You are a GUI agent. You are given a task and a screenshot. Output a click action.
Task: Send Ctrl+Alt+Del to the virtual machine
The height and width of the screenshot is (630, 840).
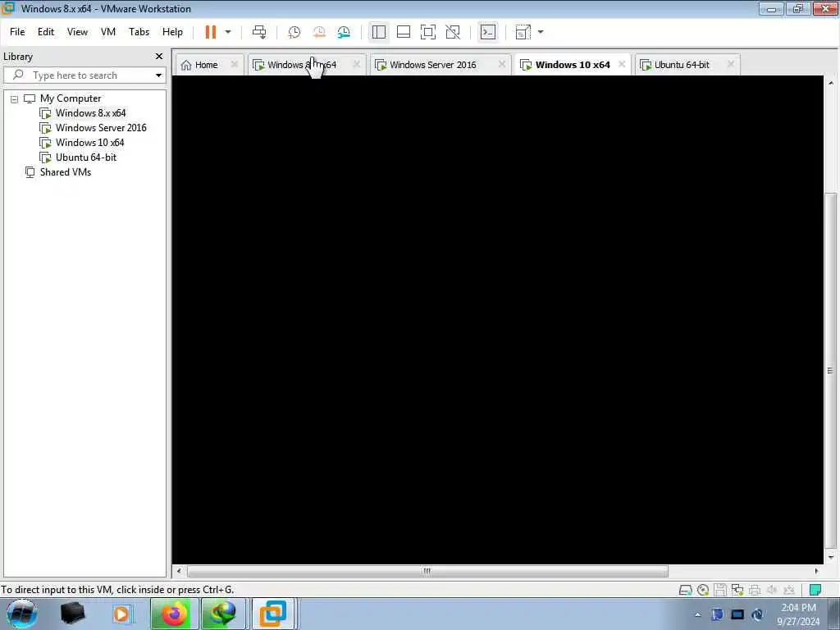click(x=259, y=32)
